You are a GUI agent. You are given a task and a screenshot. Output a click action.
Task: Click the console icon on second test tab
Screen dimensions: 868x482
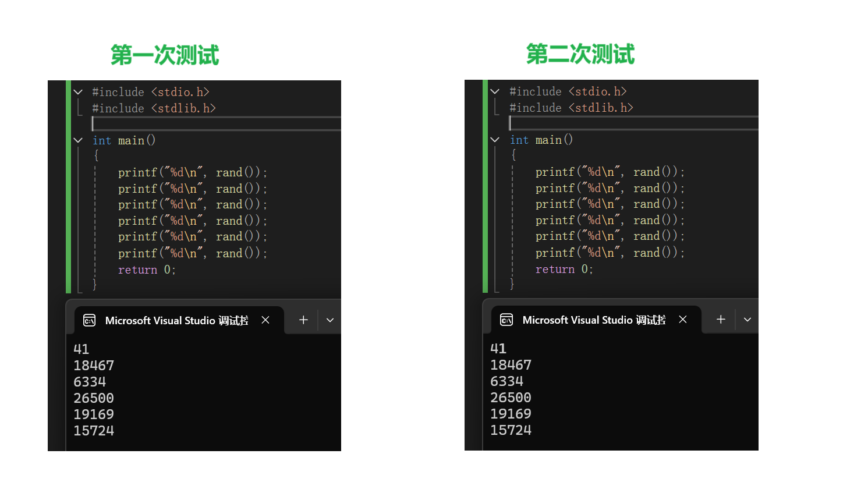(506, 320)
